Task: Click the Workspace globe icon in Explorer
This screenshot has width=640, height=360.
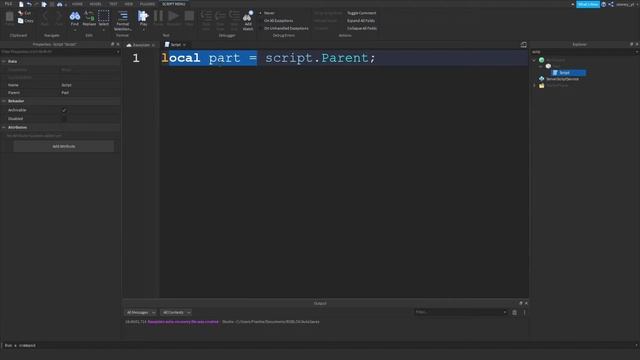Action: [542, 60]
